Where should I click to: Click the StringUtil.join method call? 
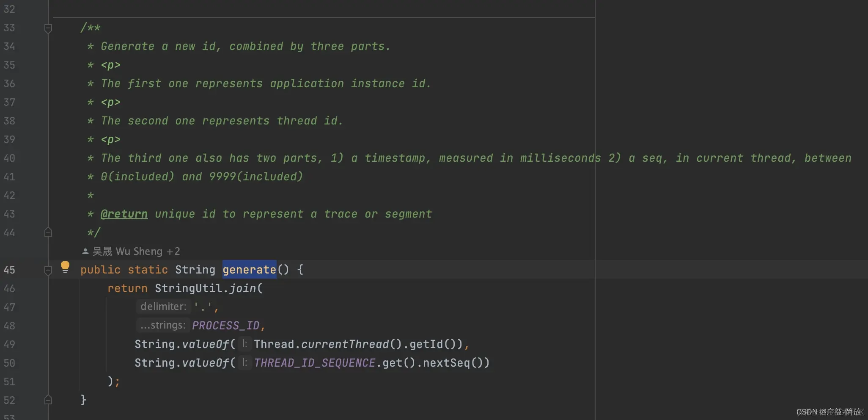(x=209, y=288)
